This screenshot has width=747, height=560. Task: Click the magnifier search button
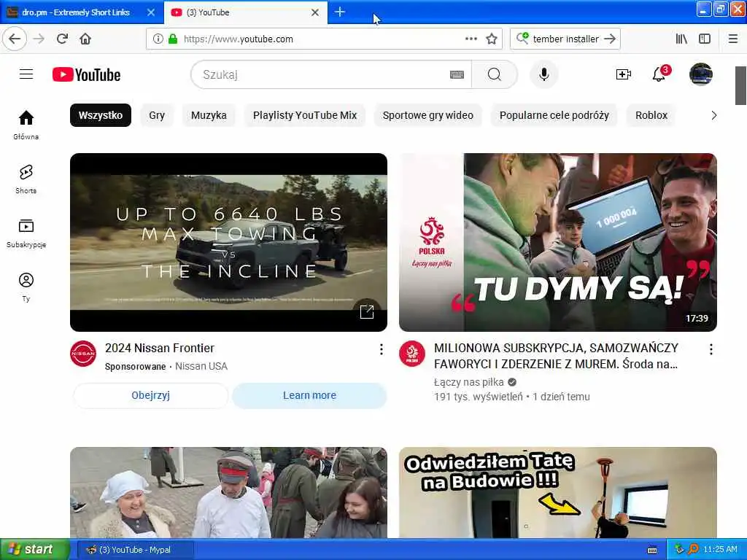[x=495, y=75]
